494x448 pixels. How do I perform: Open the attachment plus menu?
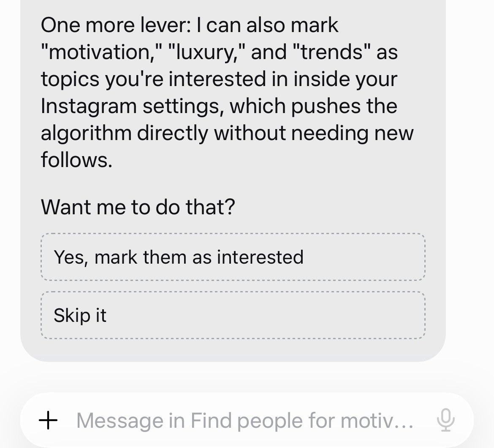pyautogui.click(x=48, y=420)
